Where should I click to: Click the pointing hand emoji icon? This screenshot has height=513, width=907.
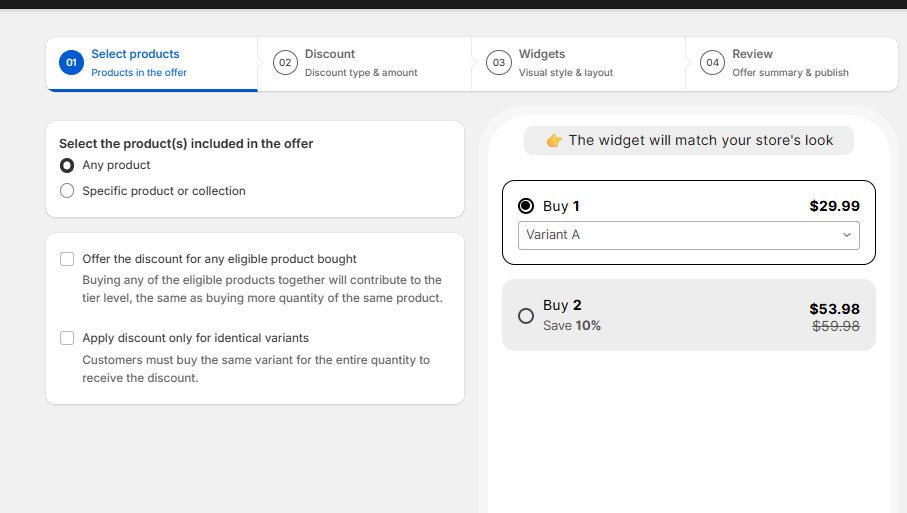coord(554,141)
